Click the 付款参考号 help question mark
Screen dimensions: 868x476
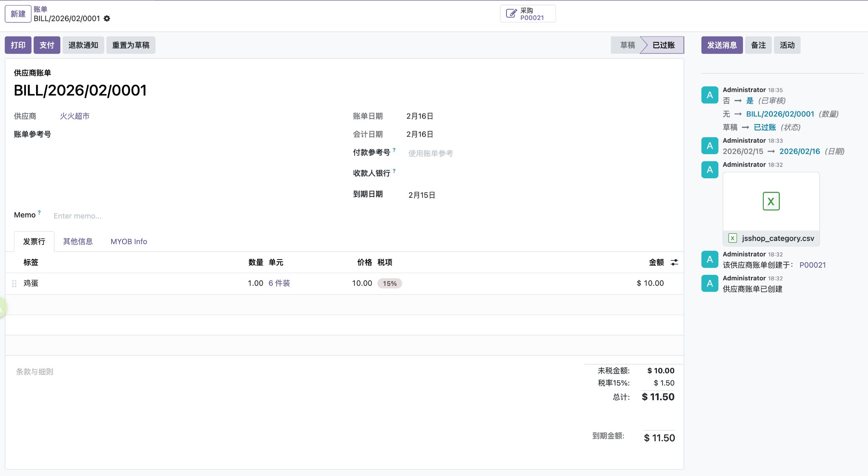pyautogui.click(x=394, y=150)
